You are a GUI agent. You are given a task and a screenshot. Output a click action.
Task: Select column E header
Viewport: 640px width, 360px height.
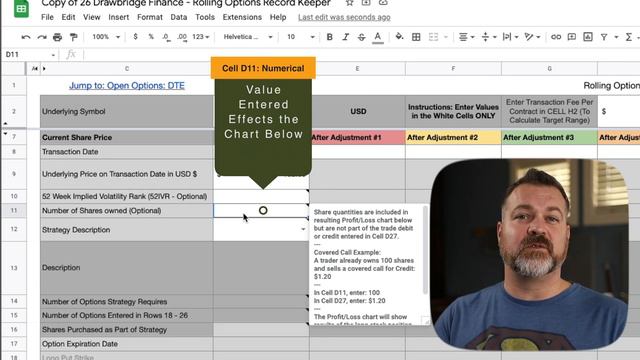[357, 69]
